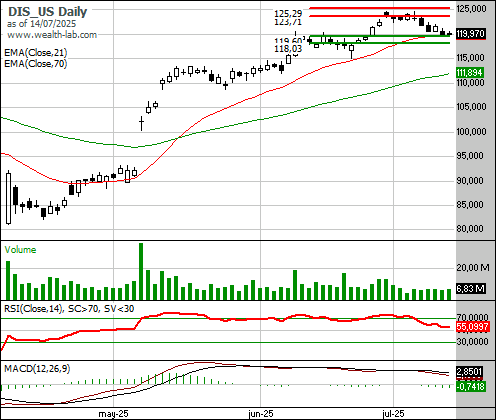Viewport: 496px width, 420px height.
Task: Click the 20,00 M volume axis label
Action: click(x=473, y=267)
